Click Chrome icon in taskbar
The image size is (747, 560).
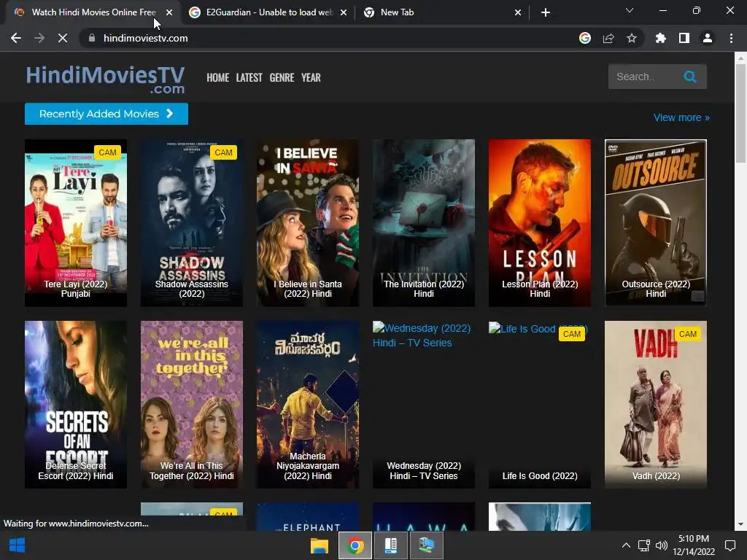(x=355, y=545)
